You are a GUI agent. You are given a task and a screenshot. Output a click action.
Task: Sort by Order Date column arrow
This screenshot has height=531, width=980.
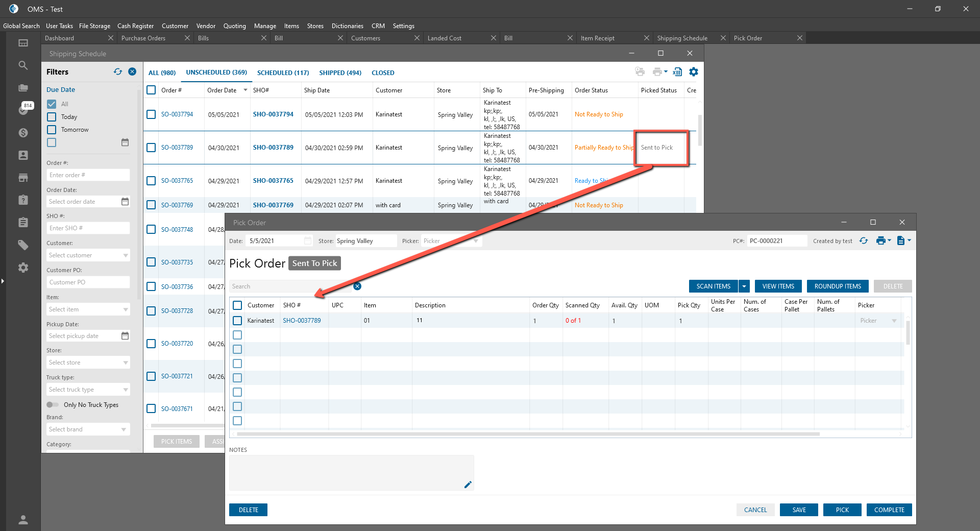coord(246,90)
